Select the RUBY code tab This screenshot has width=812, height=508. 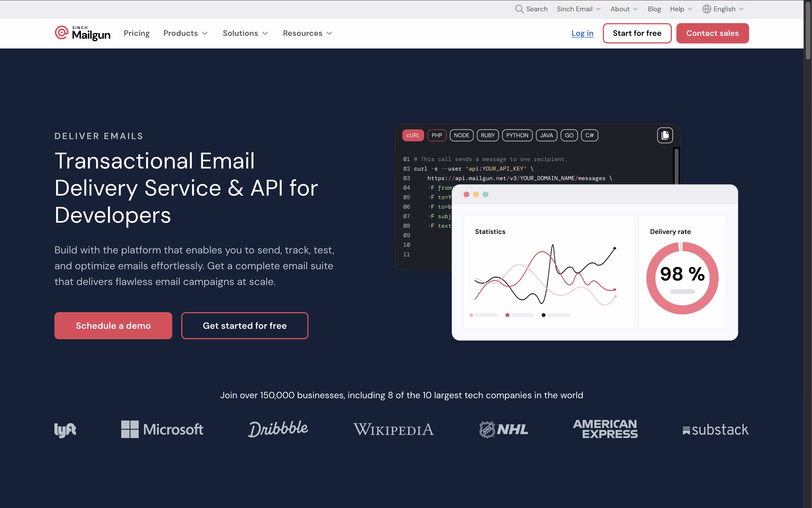point(487,135)
